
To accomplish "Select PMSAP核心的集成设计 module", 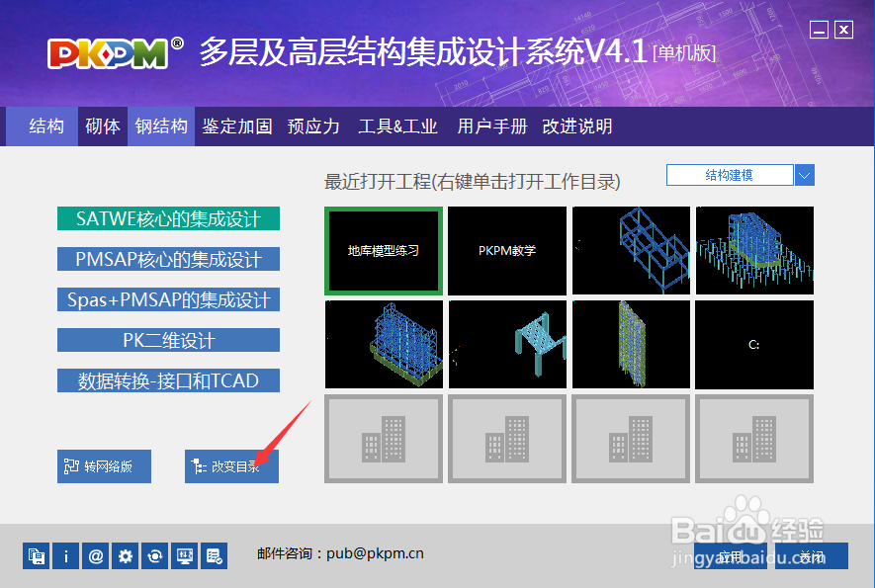I will point(168,259).
